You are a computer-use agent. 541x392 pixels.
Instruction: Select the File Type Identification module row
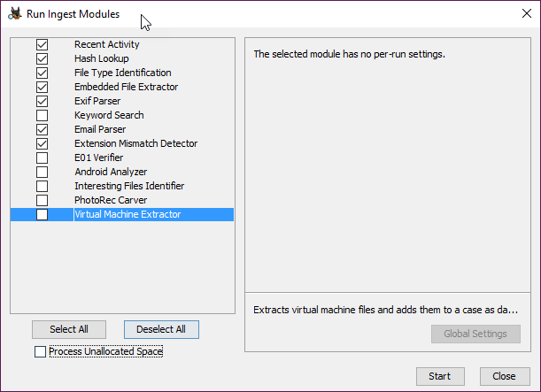122,73
